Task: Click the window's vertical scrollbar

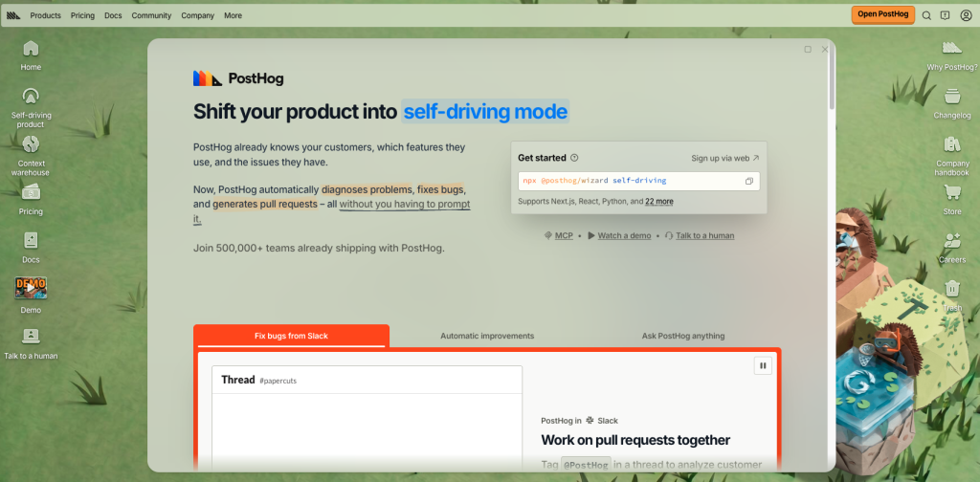Action: coord(832,78)
